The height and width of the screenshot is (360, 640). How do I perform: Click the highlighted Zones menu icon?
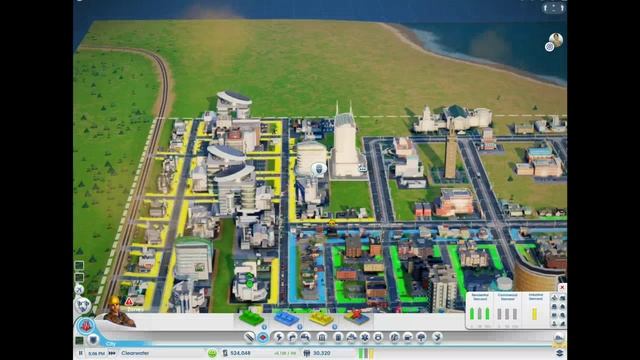[263, 337]
